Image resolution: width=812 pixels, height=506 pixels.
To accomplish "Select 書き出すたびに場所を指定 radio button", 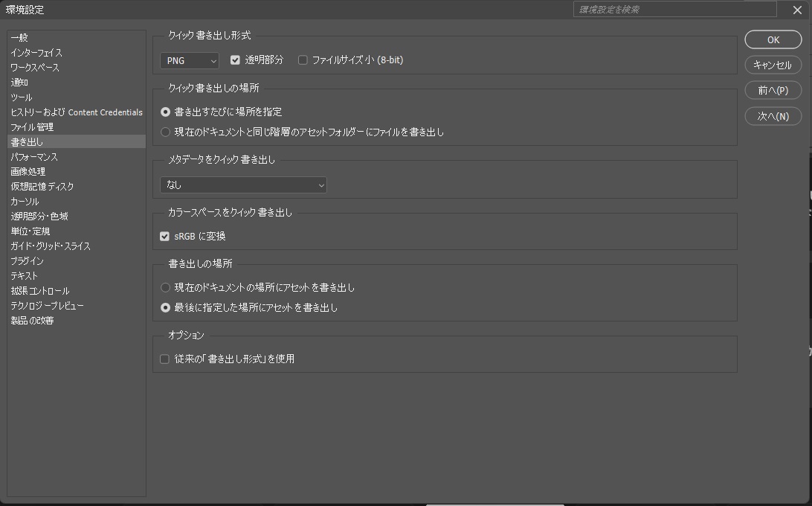I will 165,112.
